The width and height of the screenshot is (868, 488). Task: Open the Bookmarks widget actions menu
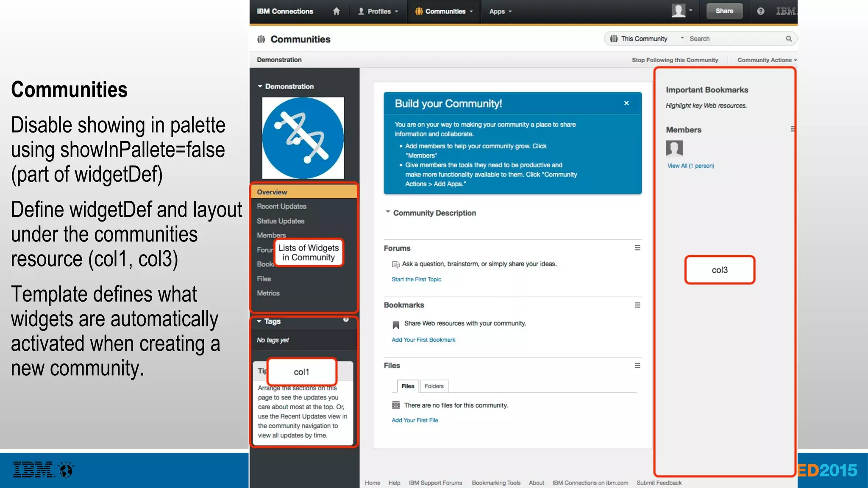pos(637,305)
